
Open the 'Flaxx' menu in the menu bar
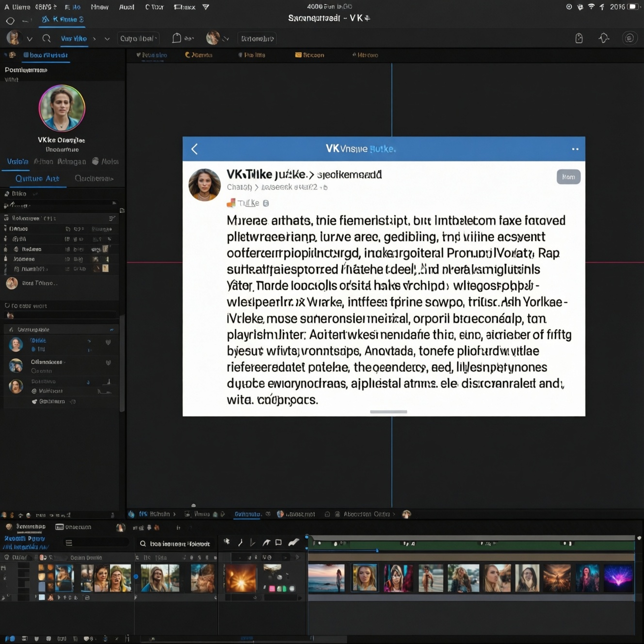tap(184, 7)
